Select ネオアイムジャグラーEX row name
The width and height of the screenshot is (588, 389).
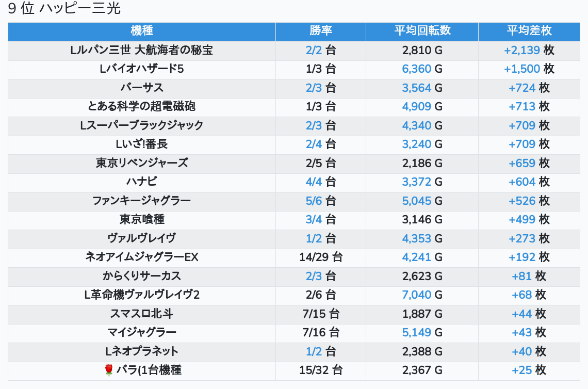point(142,257)
